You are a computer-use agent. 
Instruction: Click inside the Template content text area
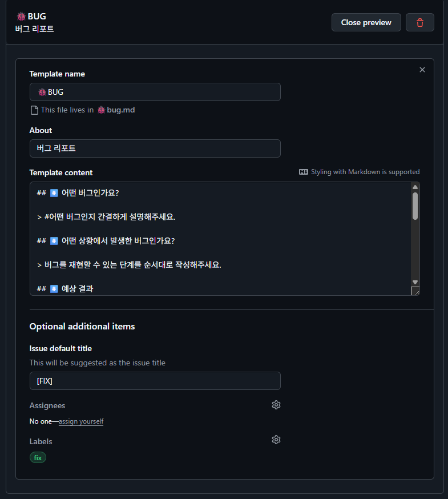coord(220,240)
